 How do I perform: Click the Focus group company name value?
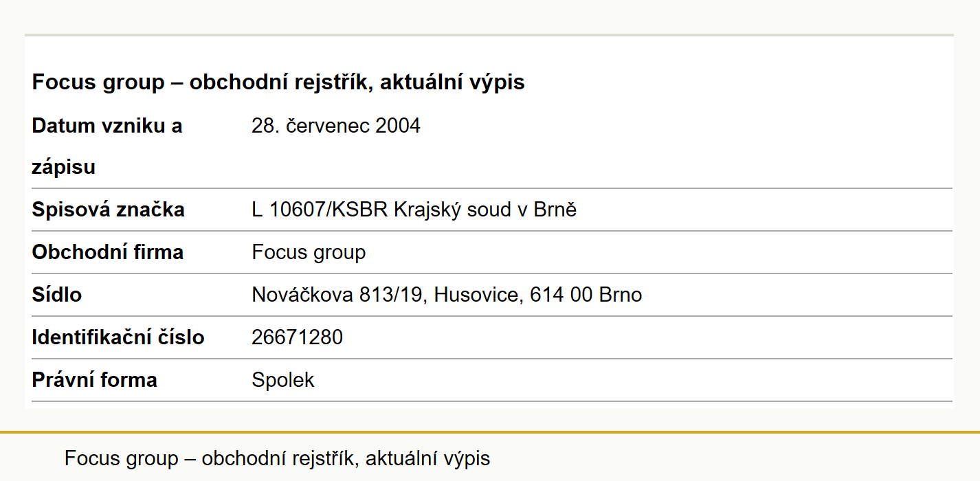(309, 252)
